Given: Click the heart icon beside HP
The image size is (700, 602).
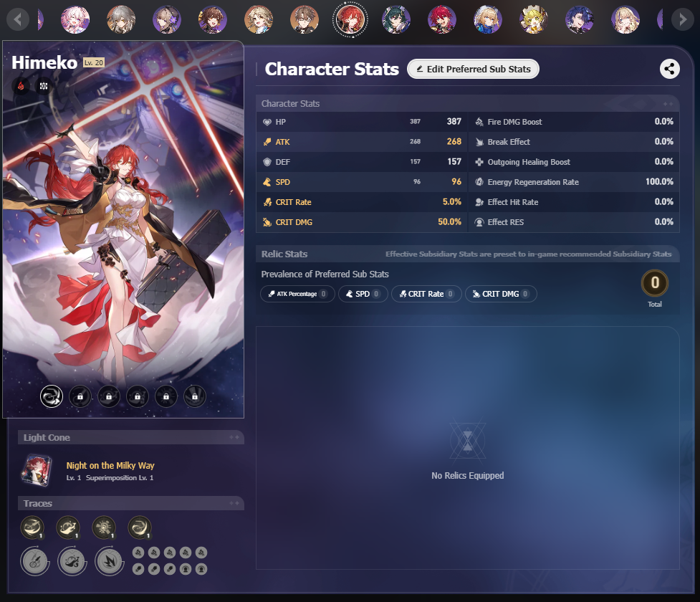Looking at the screenshot, I should [x=267, y=122].
